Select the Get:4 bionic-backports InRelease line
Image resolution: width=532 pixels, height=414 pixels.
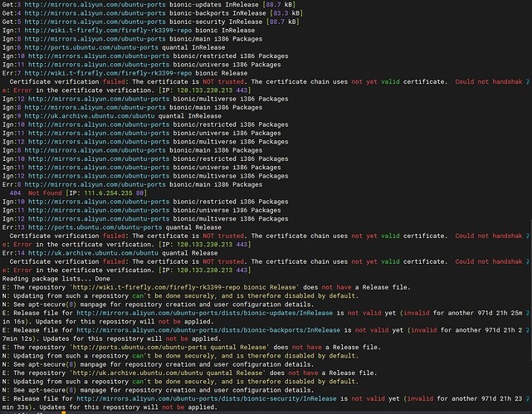[153, 13]
